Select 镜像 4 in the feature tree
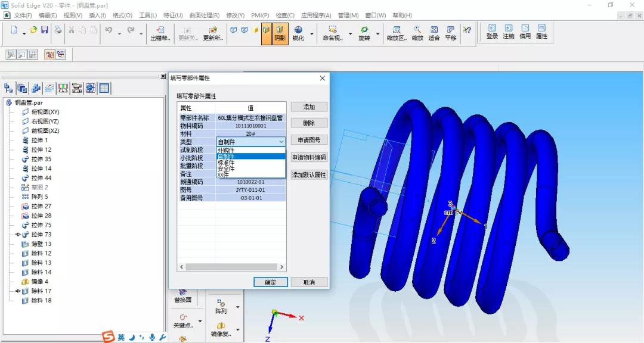This screenshot has width=644, height=343. tap(39, 282)
